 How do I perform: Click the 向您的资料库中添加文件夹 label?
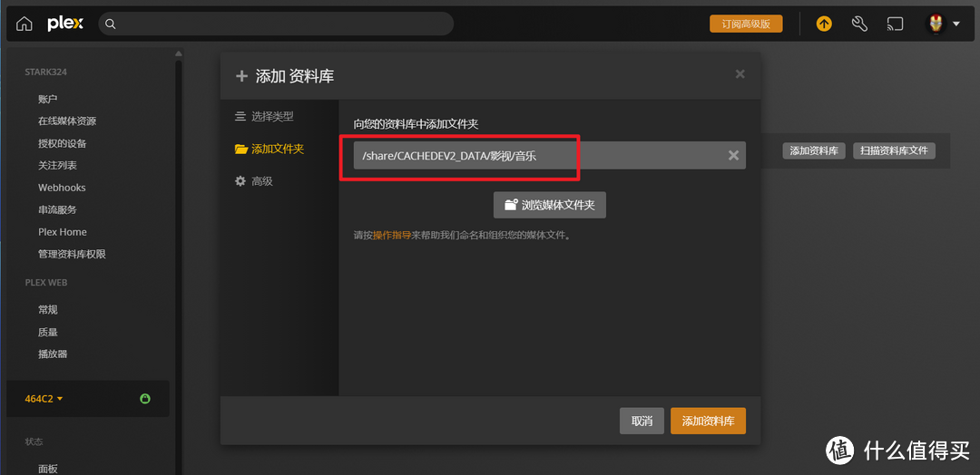[416, 124]
